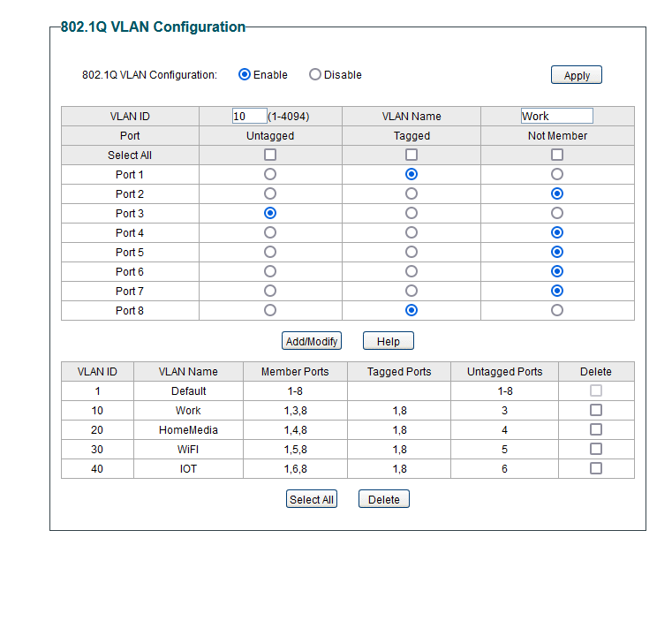
Task: Set Port 1 to Untagged
Action: 270,174
